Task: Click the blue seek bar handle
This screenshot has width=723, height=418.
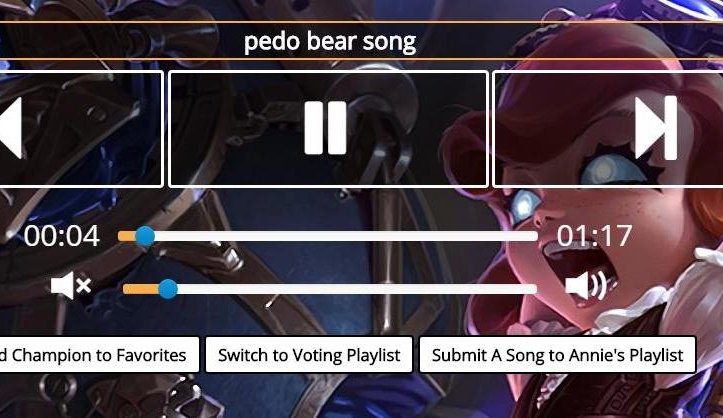Action: pyautogui.click(x=145, y=236)
